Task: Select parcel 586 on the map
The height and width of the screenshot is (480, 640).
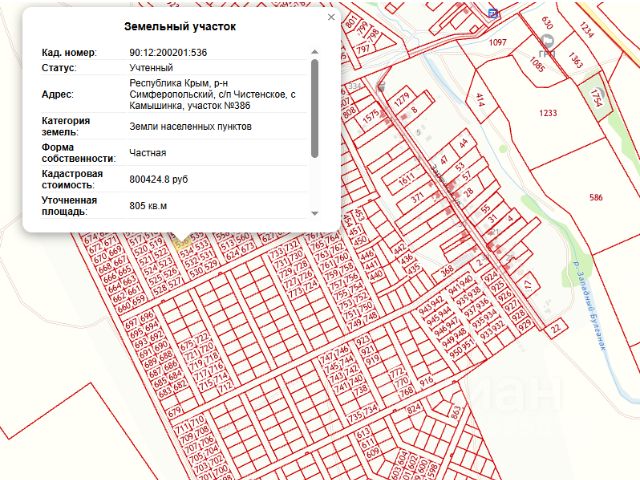Action: click(596, 198)
